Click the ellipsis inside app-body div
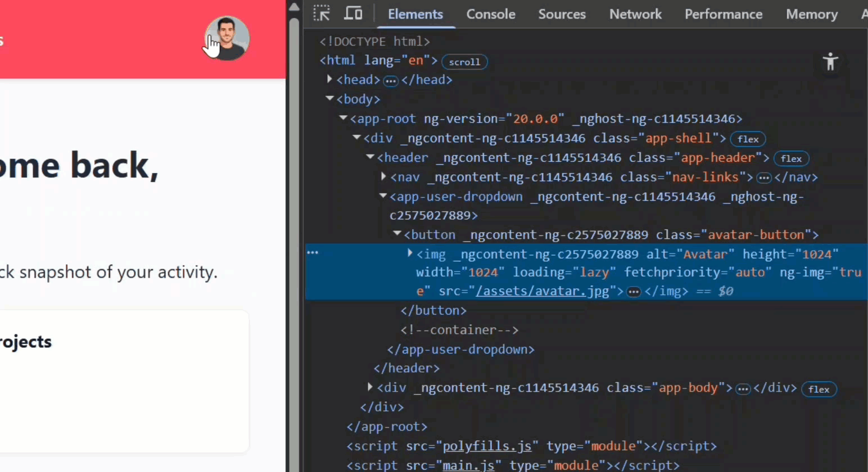 (x=743, y=389)
